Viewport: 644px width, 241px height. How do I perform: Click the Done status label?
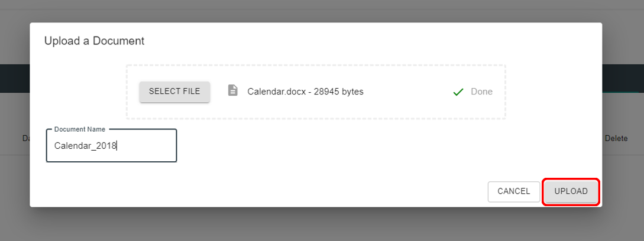click(481, 92)
